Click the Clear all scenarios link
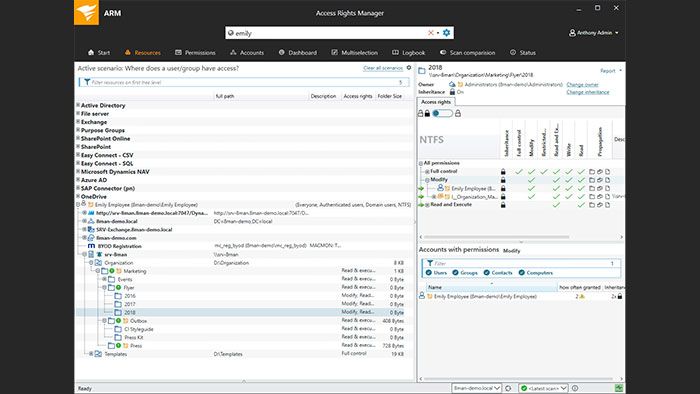 coord(383,68)
